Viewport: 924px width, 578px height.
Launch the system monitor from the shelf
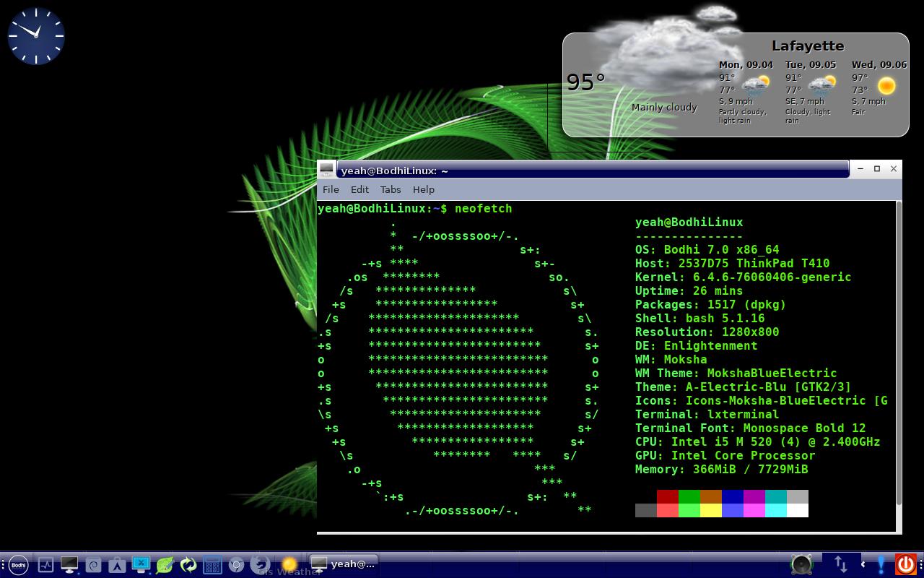coord(45,564)
